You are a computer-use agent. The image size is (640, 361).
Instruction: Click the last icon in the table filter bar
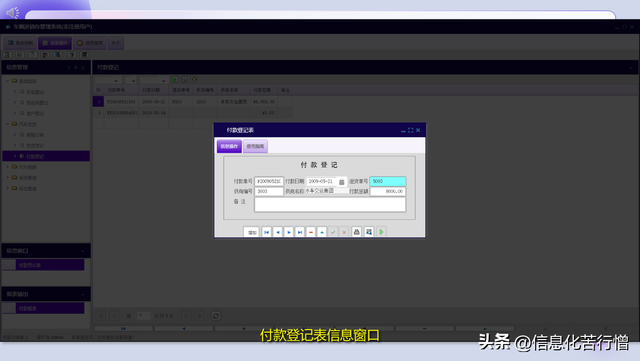[194, 80]
